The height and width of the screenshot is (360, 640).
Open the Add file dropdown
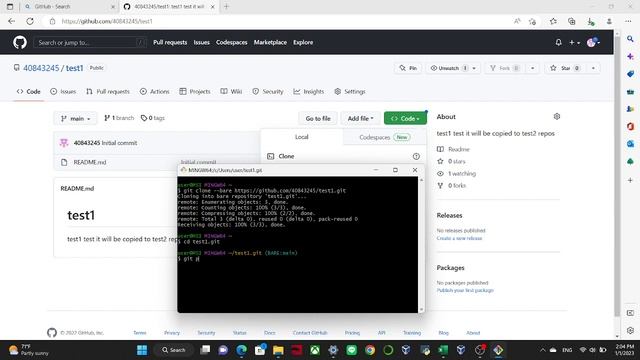360,118
